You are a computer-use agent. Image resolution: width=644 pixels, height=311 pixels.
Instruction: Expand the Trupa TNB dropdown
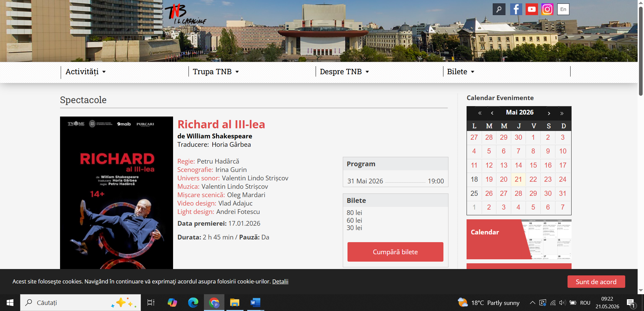click(x=216, y=72)
